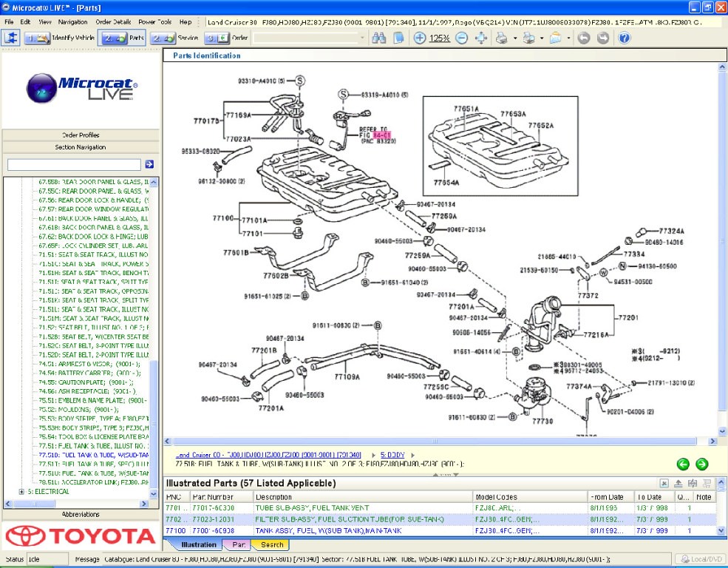Select tree item 74.54: BATTERY CARRIER
Viewport: 728px width, 568px height.
click(89, 373)
